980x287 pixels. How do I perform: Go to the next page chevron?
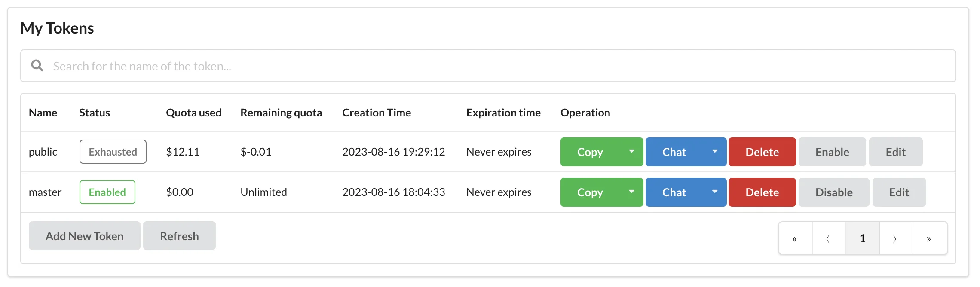pyautogui.click(x=896, y=239)
